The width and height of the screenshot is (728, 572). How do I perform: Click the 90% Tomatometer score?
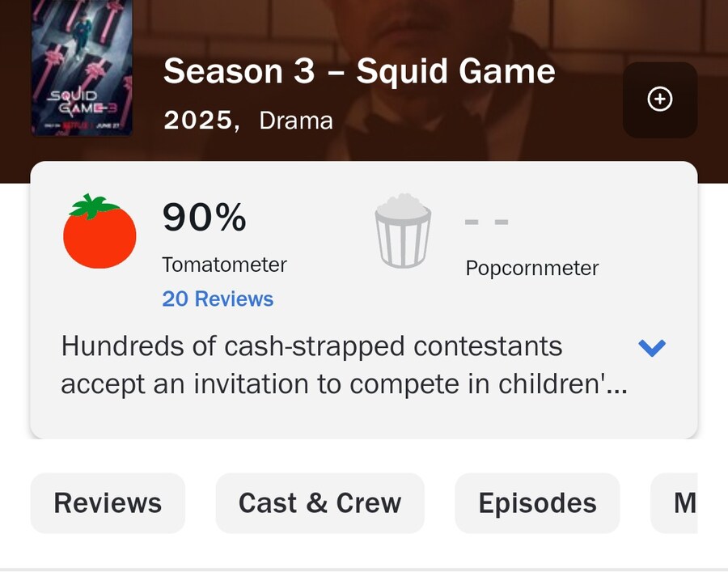point(205,217)
